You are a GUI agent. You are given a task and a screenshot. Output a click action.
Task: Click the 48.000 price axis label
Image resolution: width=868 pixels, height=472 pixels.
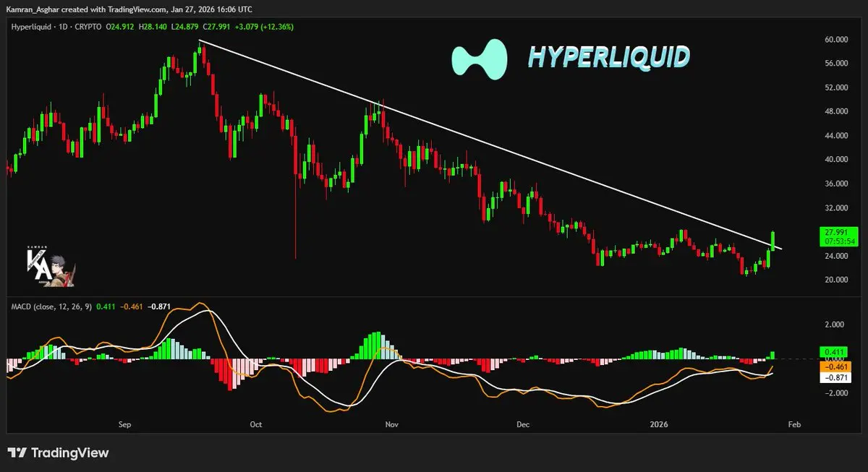point(835,111)
